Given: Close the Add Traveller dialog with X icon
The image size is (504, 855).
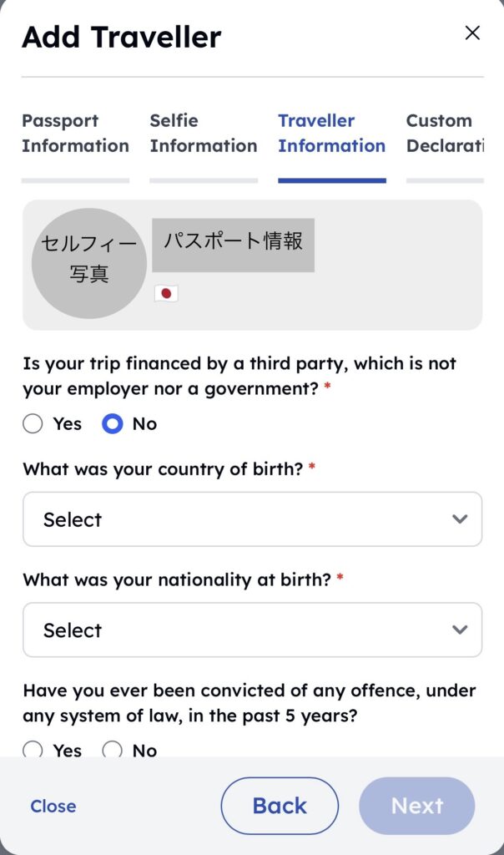Looking at the screenshot, I should [472, 33].
